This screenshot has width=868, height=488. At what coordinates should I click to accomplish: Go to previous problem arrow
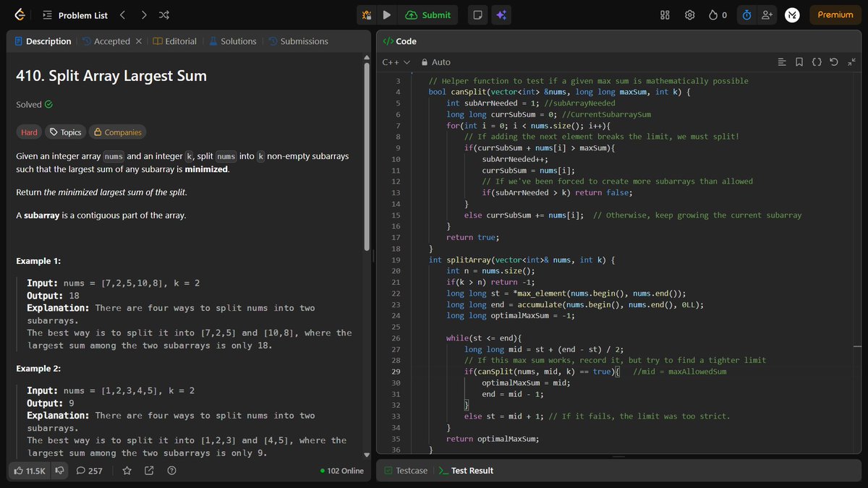(122, 14)
